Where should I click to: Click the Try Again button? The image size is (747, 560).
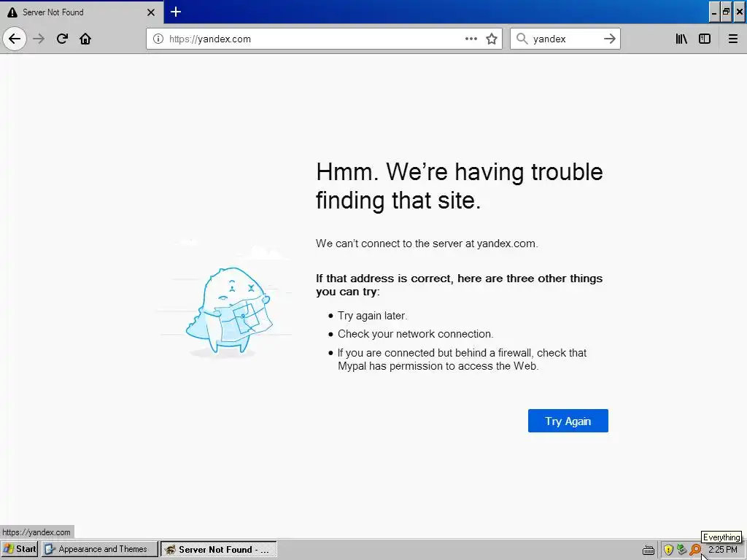[x=568, y=421]
